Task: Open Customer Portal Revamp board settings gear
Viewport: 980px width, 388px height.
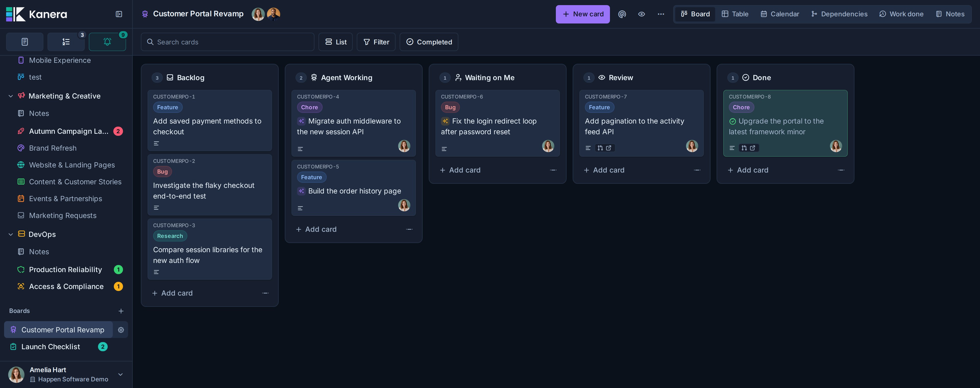Action: [x=121, y=330]
